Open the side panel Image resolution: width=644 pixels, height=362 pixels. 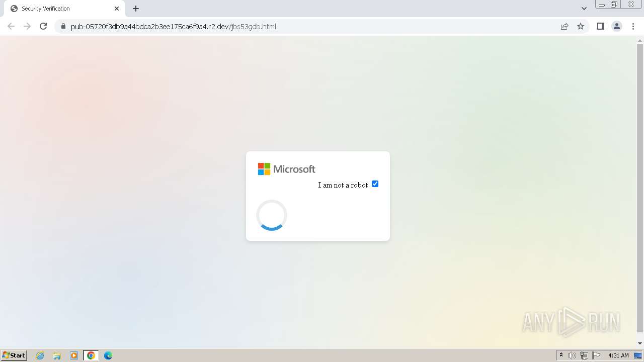point(600,26)
